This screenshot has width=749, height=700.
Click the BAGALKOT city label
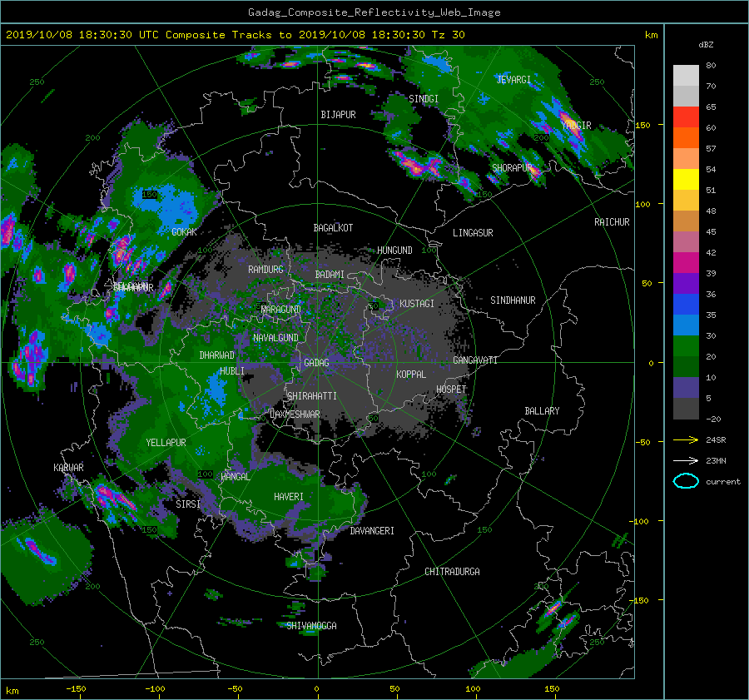[333, 228]
